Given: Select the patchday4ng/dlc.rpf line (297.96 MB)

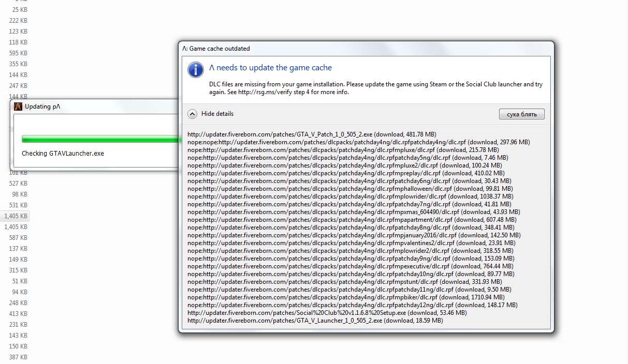Looking at the screenshot, I should pyautogui.click(x=359, y=142).
